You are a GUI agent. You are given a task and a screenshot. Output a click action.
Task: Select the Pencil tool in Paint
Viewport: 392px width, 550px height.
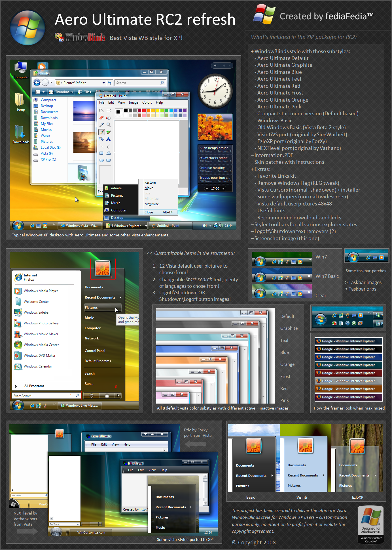click(x=101, y=132)
